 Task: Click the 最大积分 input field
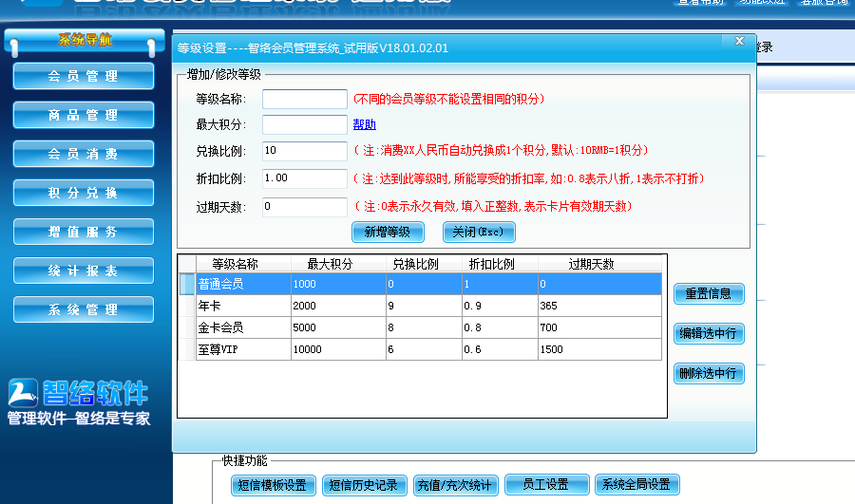tap(305, 124)
